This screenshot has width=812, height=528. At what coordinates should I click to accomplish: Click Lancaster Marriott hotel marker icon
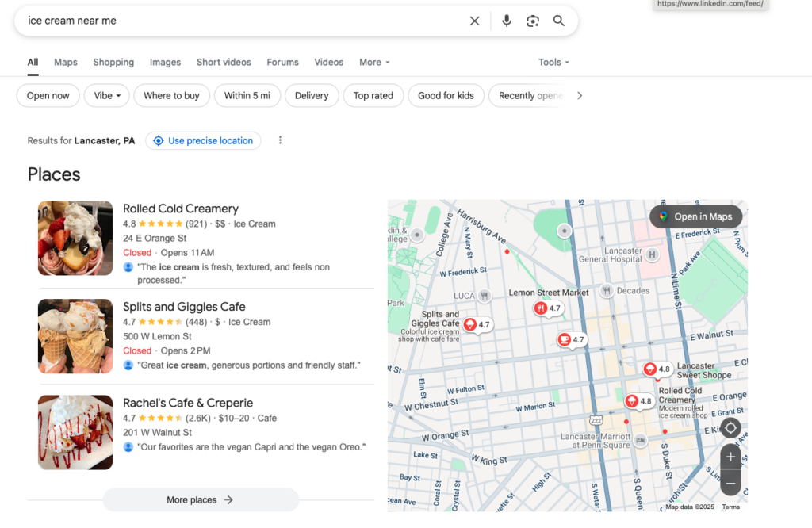pyautogui.click(x=641, y=440)
